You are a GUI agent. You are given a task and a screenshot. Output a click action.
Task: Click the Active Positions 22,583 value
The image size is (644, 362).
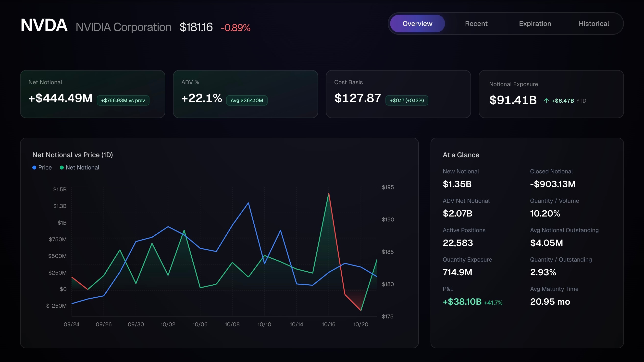pos(458,243)
